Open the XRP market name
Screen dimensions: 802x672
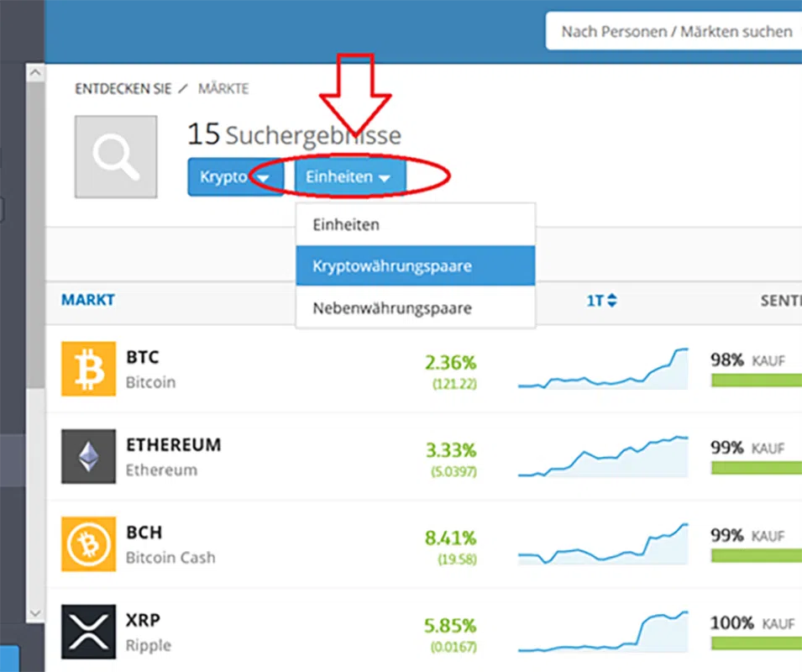(144, 620)
